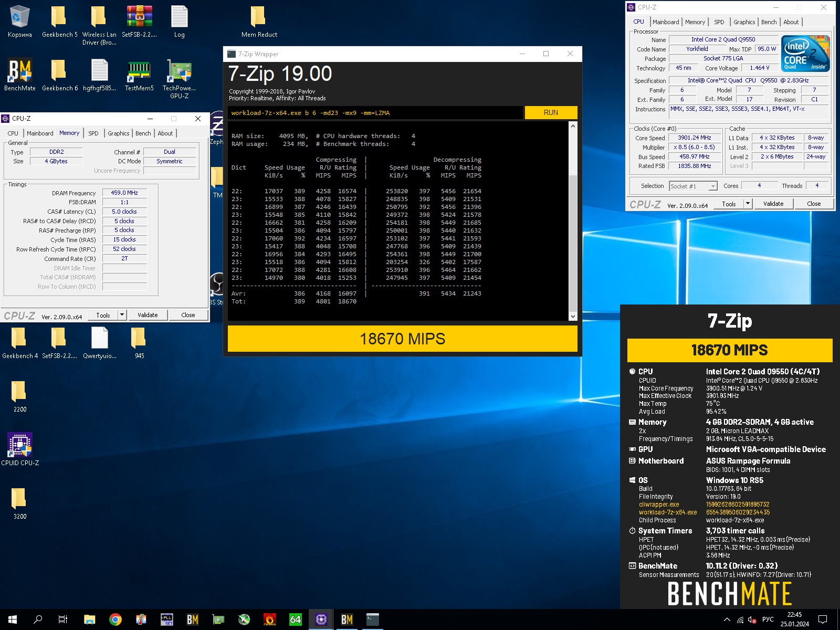The image size is (840, 630).
Task: Open File Explorer from the taskbar
Action: pyautogui.click(x=90, y=619)
